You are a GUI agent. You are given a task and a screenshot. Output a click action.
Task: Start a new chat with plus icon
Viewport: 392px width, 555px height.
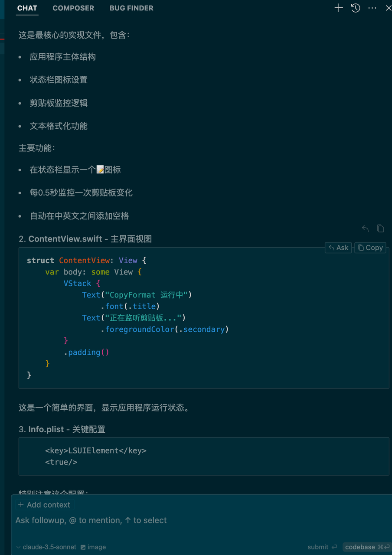pyautogui.click(x=339, y=8)
